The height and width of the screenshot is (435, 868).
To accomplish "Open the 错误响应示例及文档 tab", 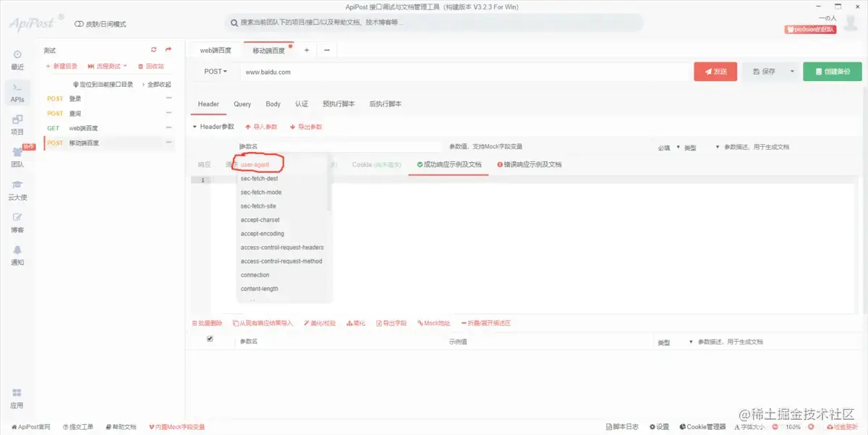I will (529, 164).
